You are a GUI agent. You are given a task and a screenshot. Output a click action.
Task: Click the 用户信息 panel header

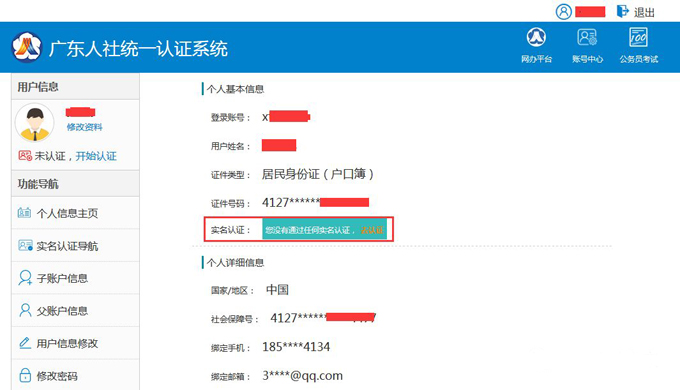point(75,87)
